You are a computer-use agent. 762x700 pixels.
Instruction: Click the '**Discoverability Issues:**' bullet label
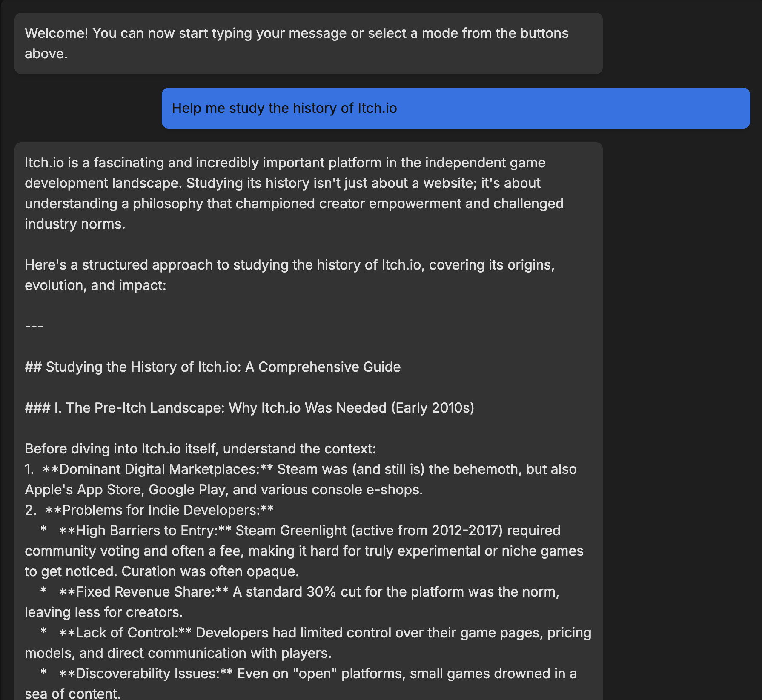pyautogui.click(x=146, y=674)
